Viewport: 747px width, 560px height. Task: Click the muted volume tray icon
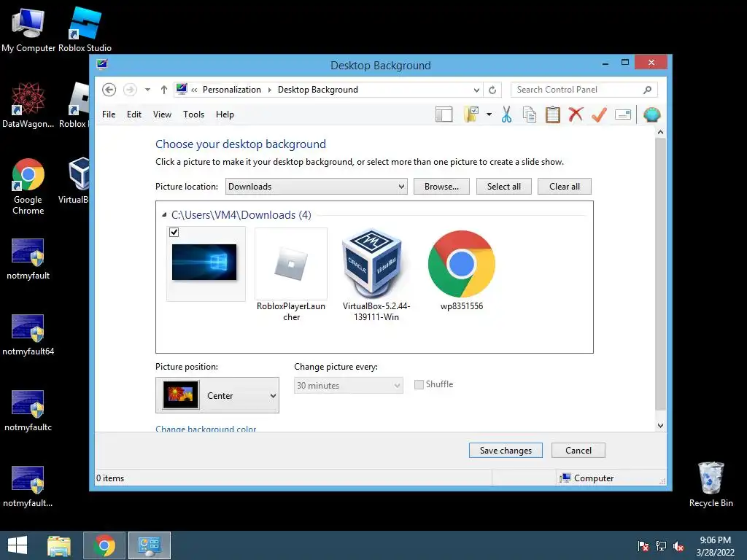[678, 546]
